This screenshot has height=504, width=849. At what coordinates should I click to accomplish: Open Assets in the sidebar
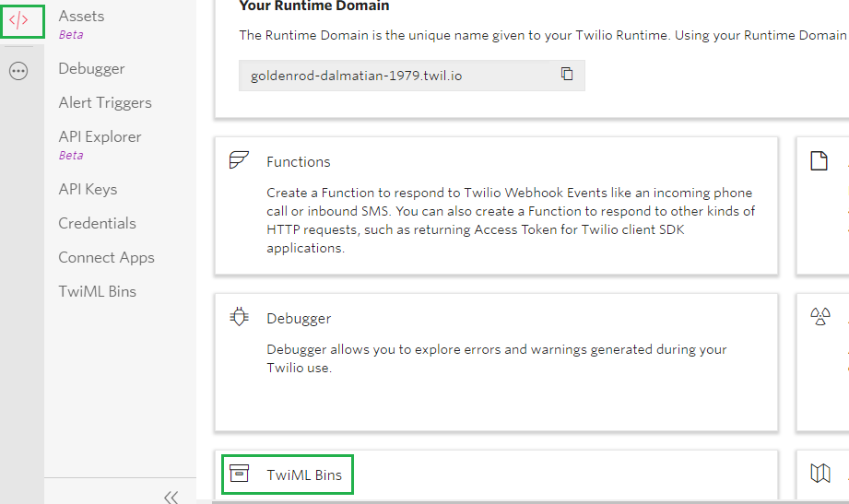[x=81, y=16]
